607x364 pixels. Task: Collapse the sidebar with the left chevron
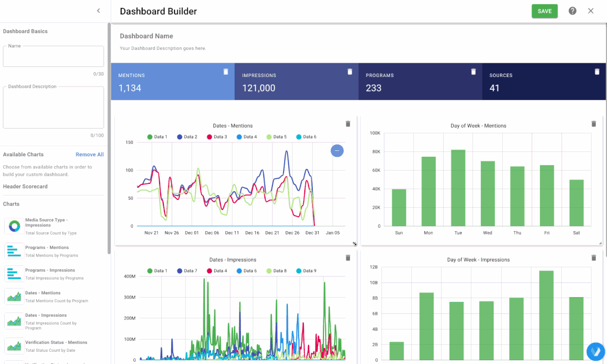pos(98,10)
